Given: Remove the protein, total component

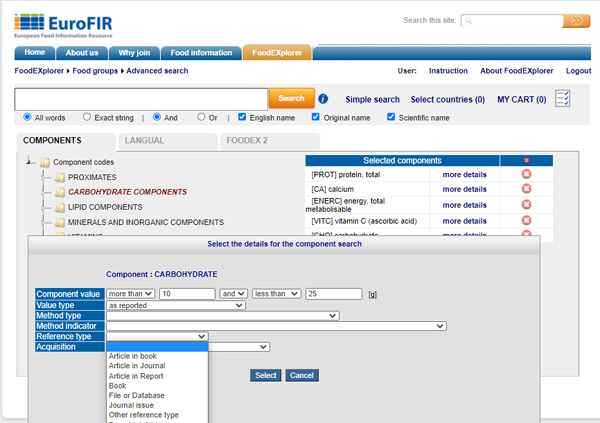Looking at the screenshot, I should (526, 174).
